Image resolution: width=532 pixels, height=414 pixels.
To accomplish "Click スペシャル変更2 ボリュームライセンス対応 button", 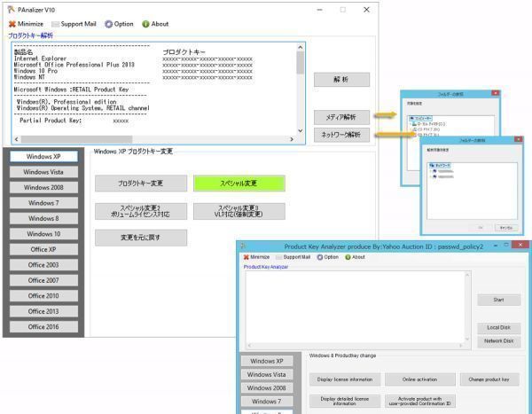I will pos(141,211).
